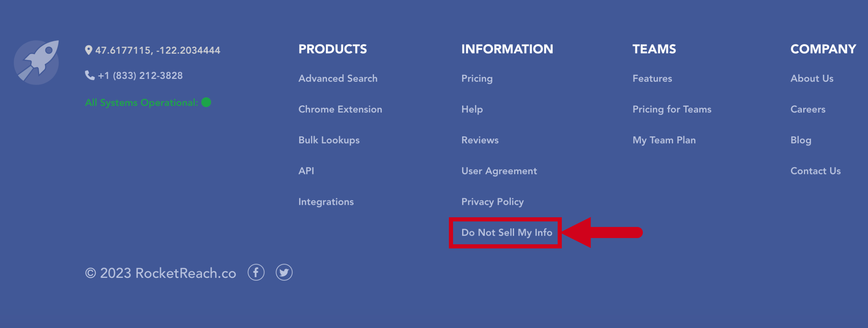
Task: Go to the Help section
Action: coord(471,109)
